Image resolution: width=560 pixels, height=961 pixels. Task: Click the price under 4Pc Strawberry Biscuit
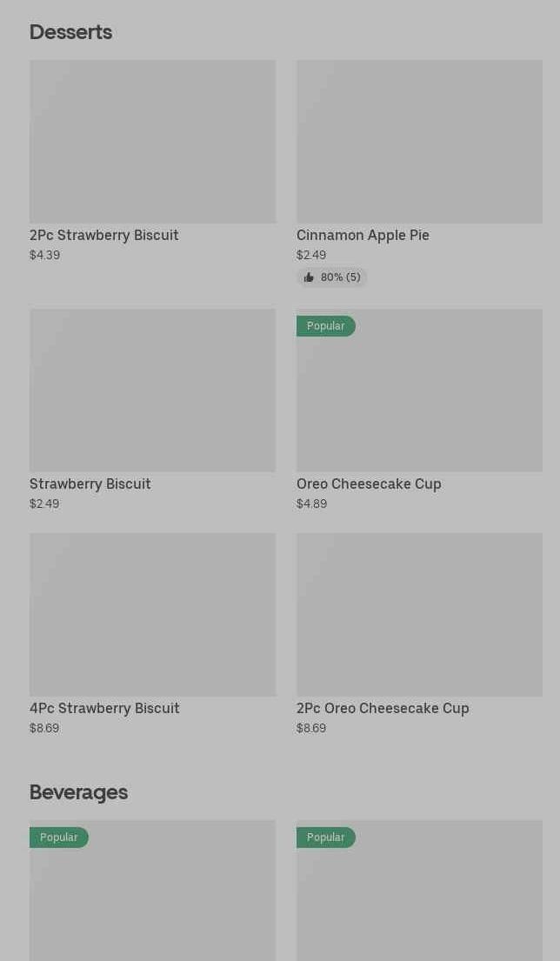44,728
